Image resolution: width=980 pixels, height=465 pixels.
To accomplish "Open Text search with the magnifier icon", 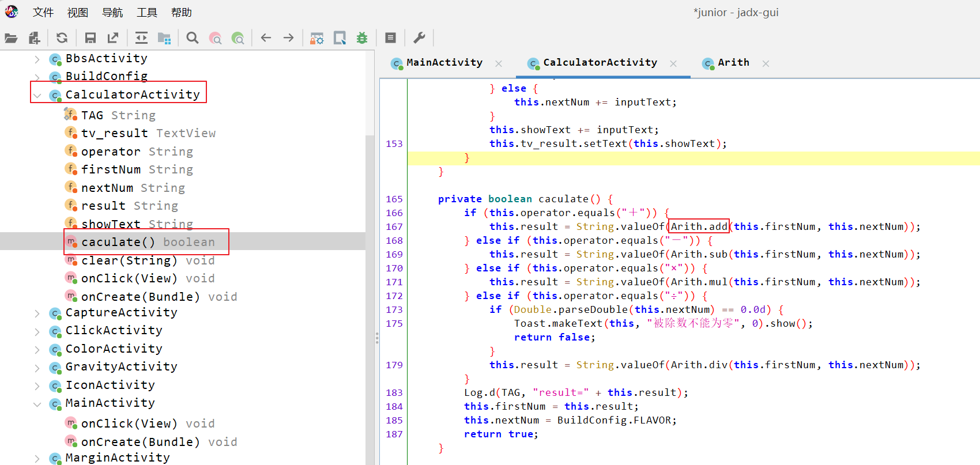I will coord(193,38).
